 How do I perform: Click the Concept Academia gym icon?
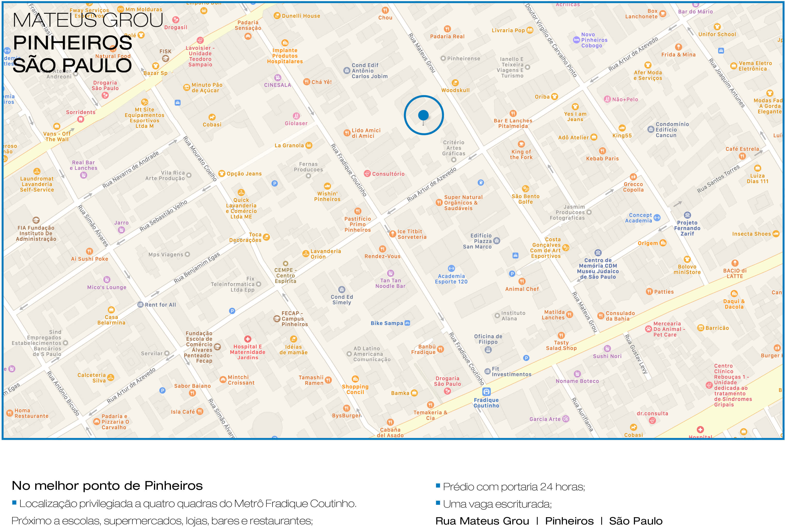tap(657, 218)
